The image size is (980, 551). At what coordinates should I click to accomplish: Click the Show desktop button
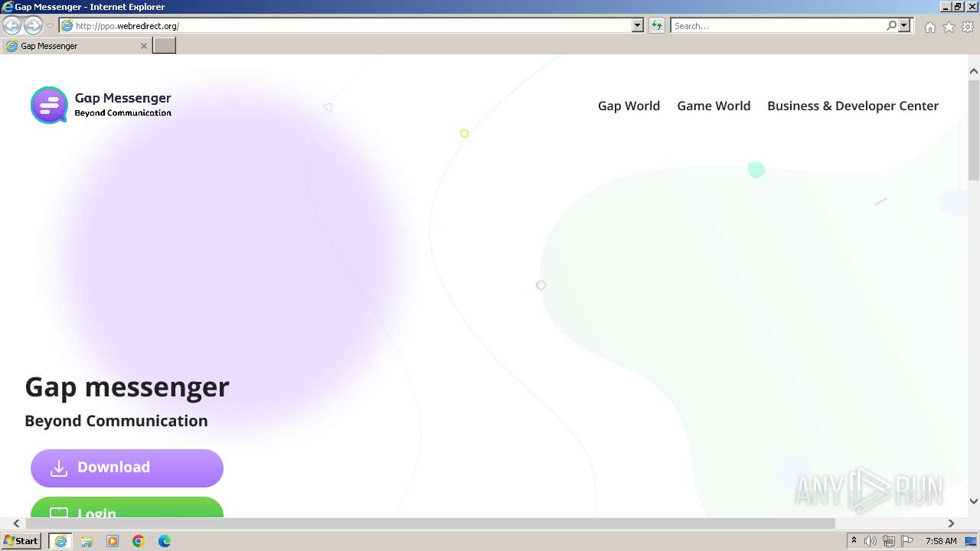pyautogui.click(x=972, y=541)
